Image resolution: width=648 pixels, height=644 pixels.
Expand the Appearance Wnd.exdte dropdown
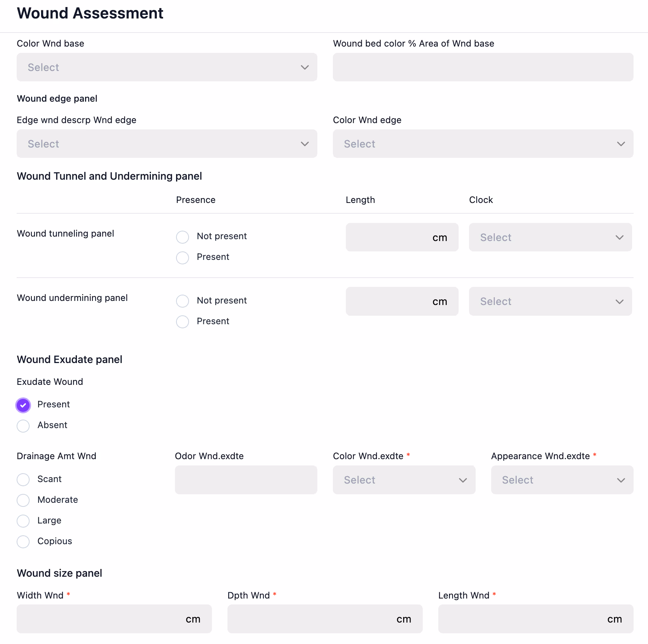click(x=562, y=480)
